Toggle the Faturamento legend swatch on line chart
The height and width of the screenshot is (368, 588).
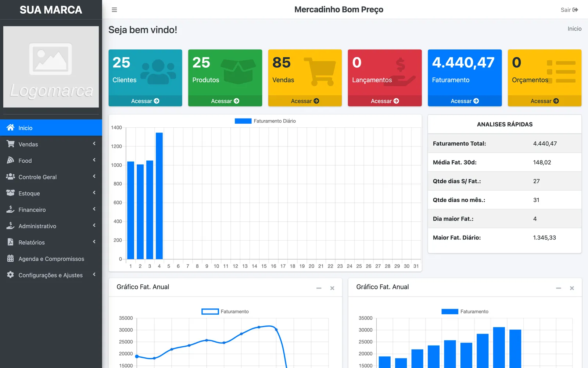pos(210,312)
